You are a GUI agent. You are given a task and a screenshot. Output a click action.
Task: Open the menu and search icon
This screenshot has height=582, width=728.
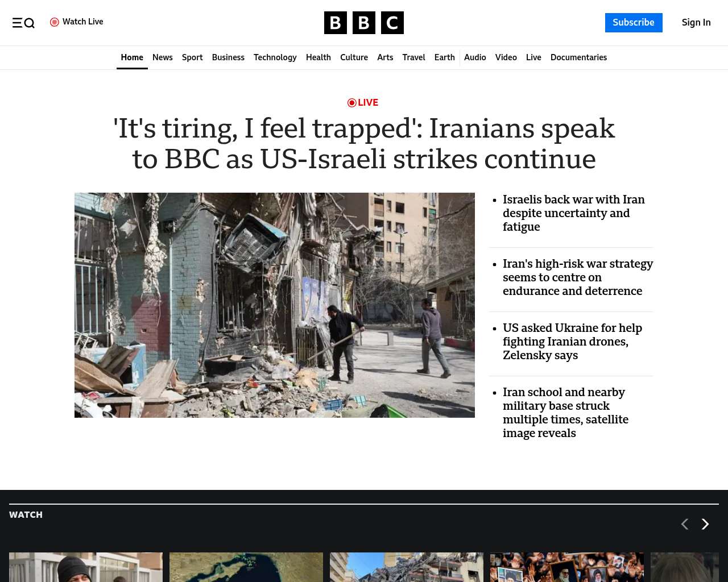pyautogui.click(x=23, y=23)
